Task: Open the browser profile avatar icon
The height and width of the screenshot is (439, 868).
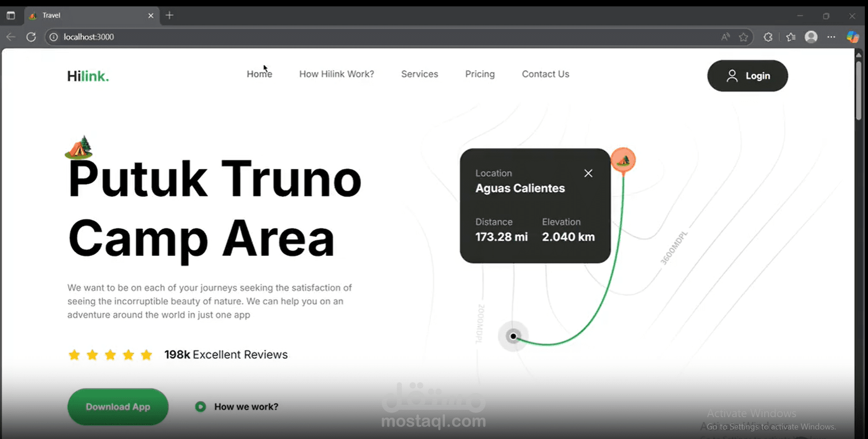Action: tap(812, 37)
